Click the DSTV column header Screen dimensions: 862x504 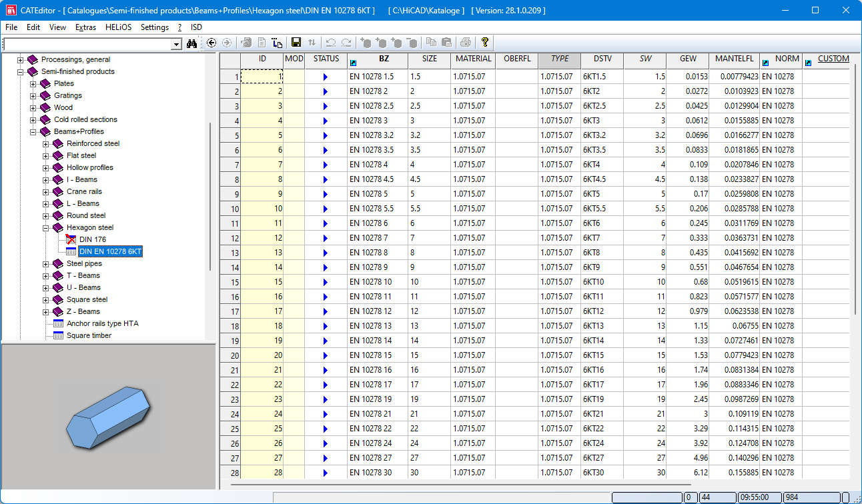(602, 59)
